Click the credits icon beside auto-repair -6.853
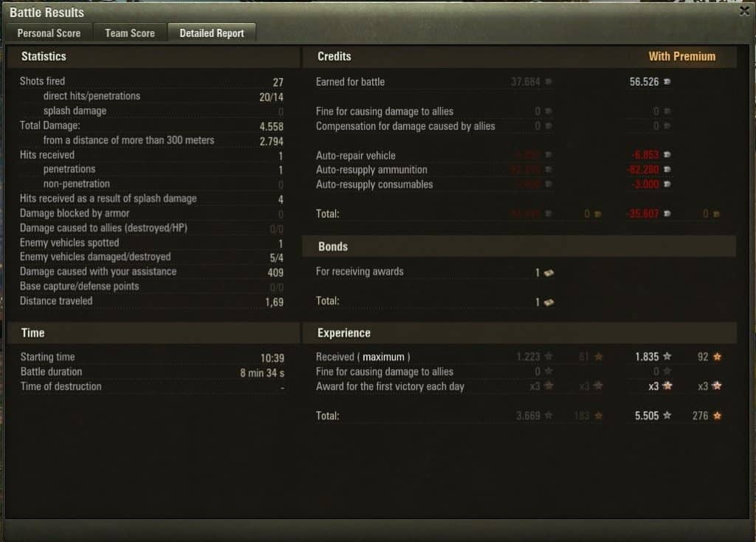This screenshot has width=756, height=542. point(667,155)
